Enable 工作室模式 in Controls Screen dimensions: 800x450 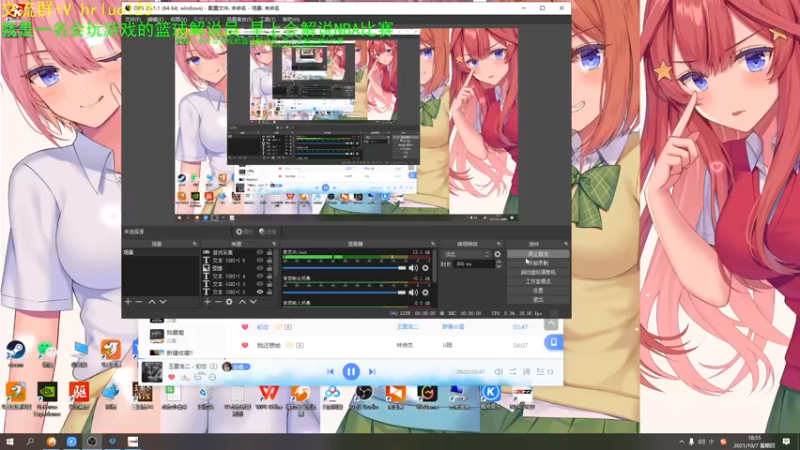tap(538, 281)
